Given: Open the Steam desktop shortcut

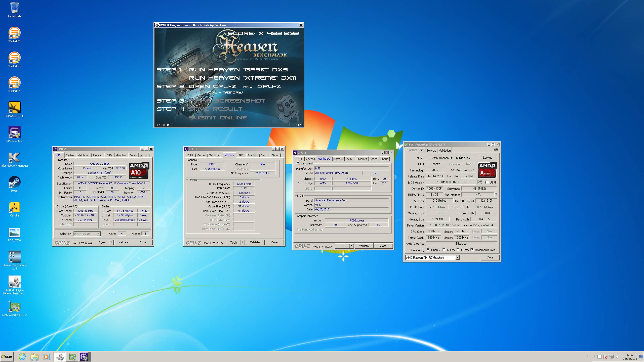Looking at the screenshot, I should (14, 184).
